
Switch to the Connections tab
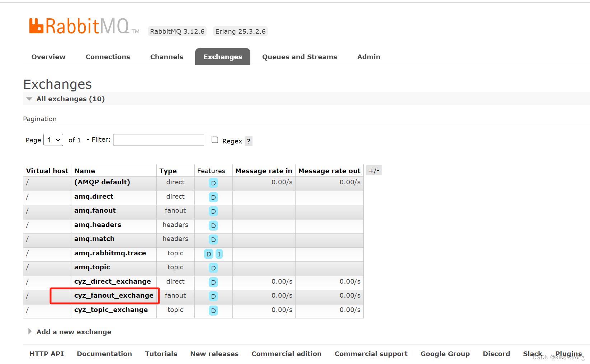[x=108, y=57]
